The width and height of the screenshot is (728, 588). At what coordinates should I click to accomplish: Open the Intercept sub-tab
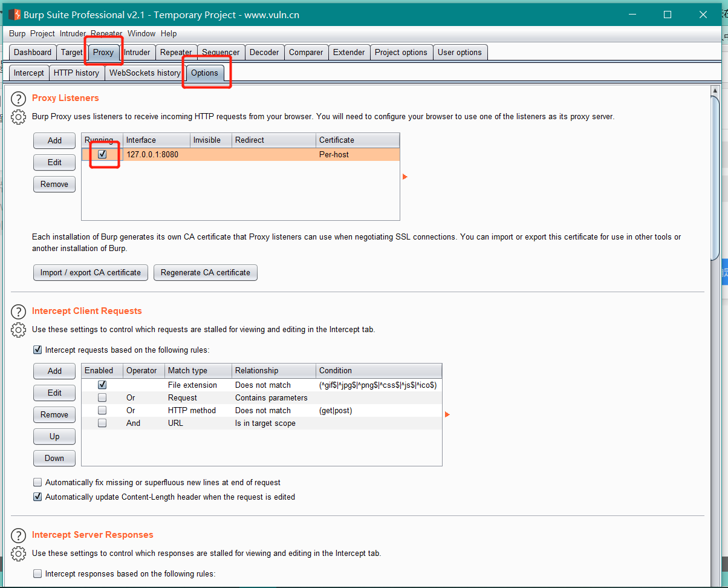coord(29,73)
